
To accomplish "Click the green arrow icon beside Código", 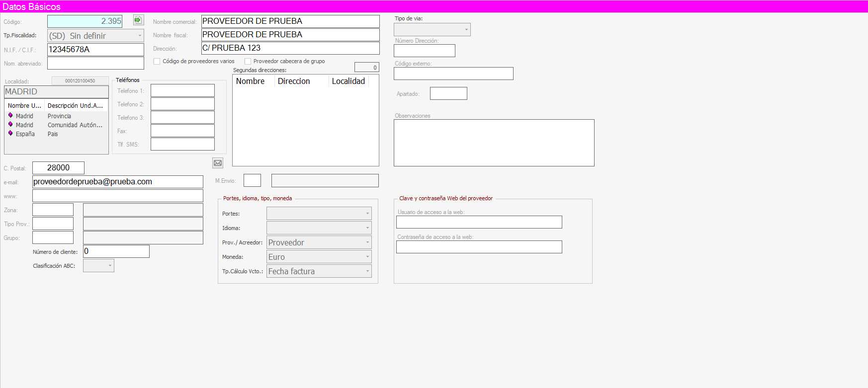I will tap(138, 20).
